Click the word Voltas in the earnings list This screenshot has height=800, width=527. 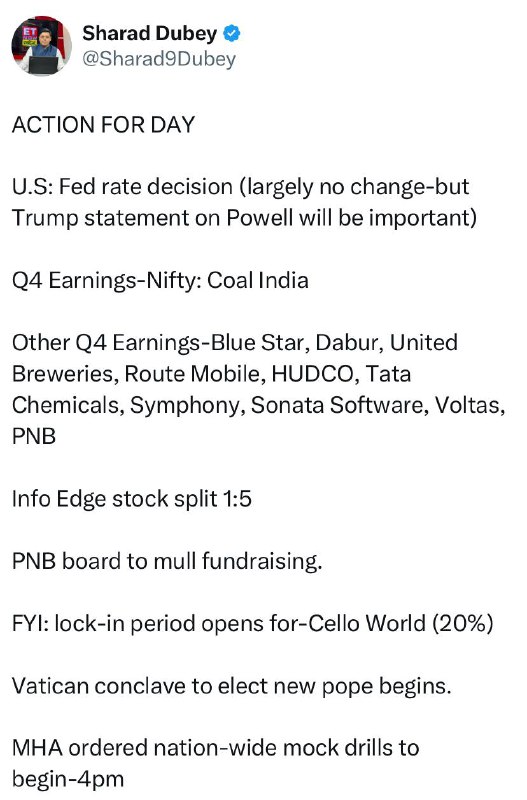pos(470,405)
